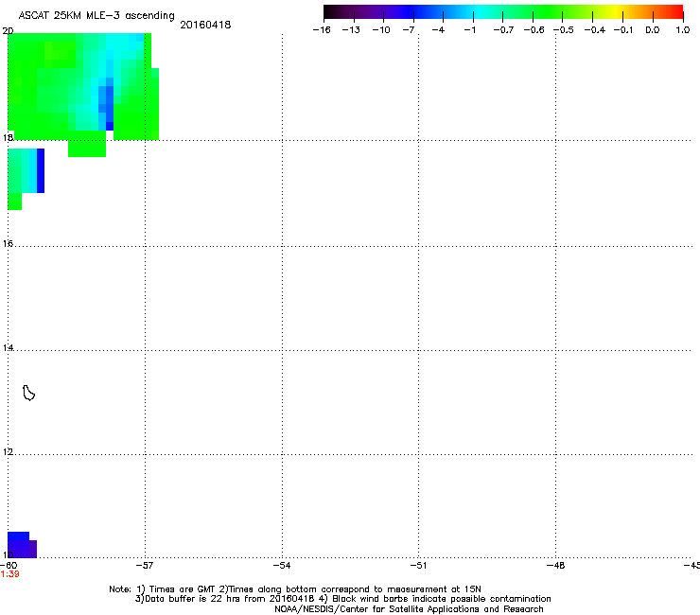Click the longitude label -48
700x615 pixels.
pos(555,566)
